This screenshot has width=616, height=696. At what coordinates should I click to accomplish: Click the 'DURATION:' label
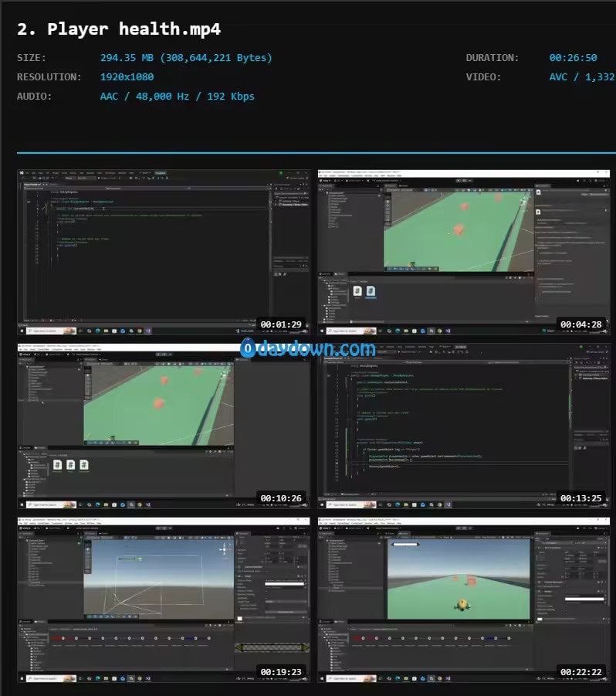492,58
